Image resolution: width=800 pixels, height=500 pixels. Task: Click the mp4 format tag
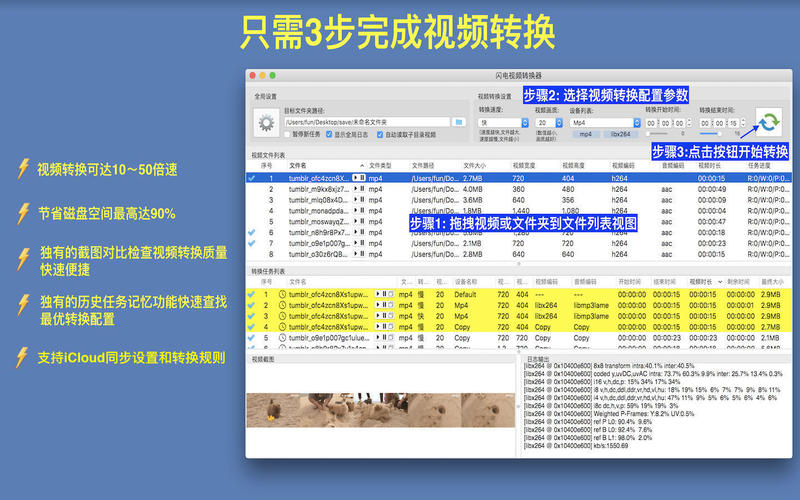(584, 134)
